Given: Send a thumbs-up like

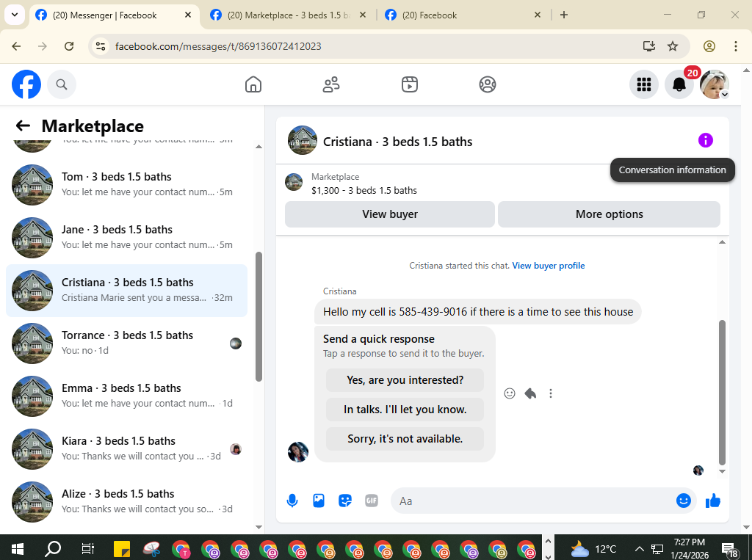Looking at the screenshot, I should click(713, 501).
